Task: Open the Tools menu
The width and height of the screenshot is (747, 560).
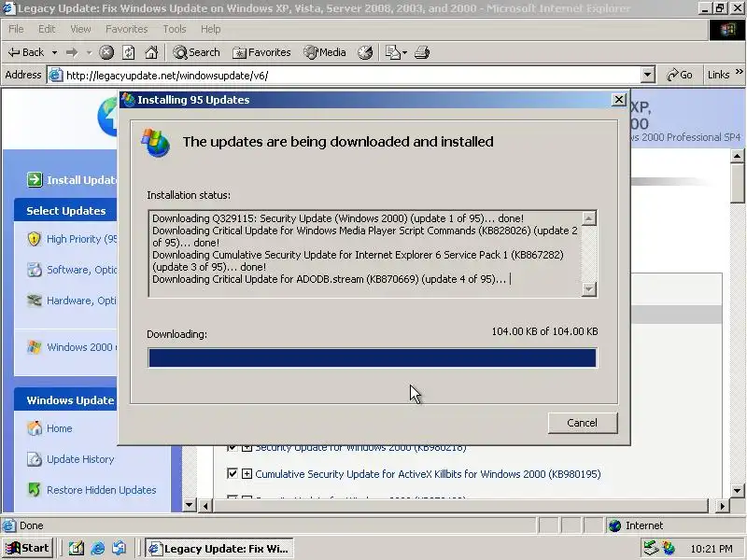Action: tap(175, 29)
